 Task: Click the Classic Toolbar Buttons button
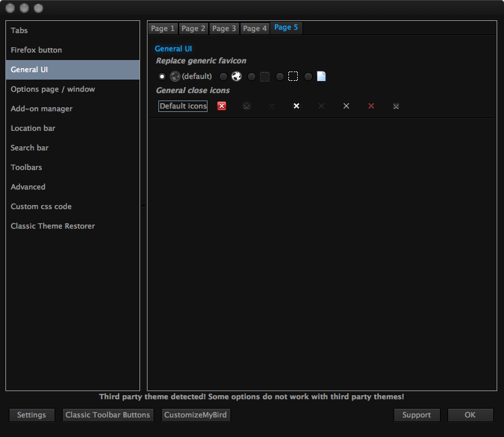point(108,415)
